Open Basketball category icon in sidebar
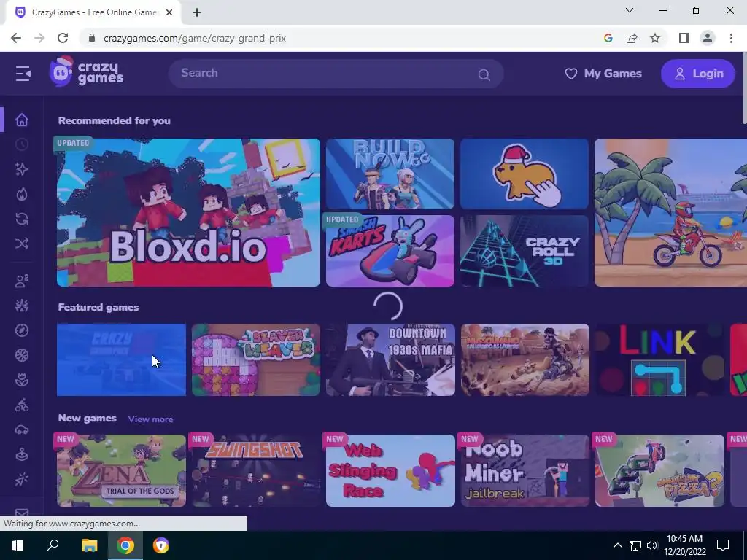This screenshot has height=560, width=747. click(22, 355)
